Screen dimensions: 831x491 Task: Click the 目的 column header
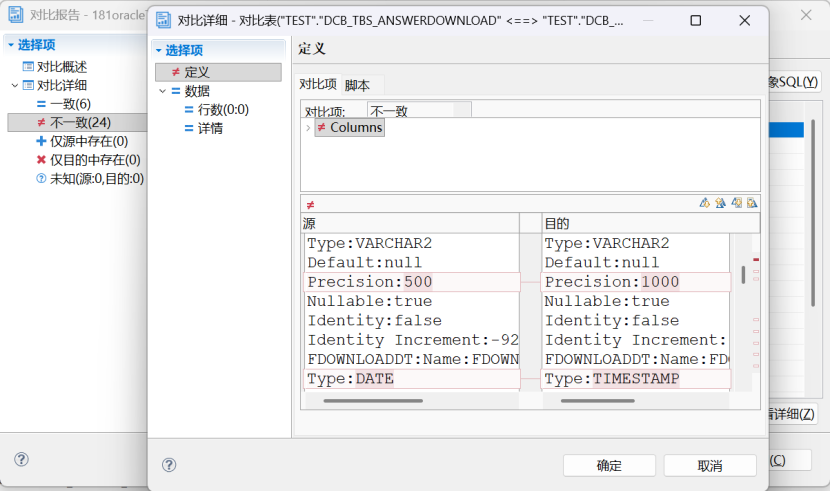[x=651, y=223]
